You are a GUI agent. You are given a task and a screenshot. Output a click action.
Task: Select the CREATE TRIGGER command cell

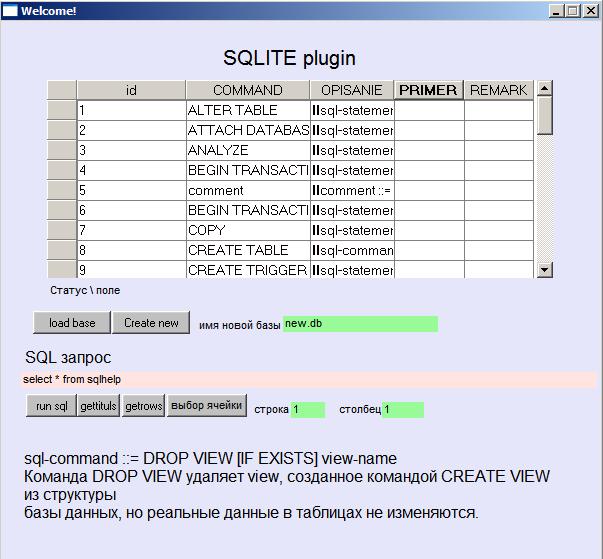click(248, 270)
